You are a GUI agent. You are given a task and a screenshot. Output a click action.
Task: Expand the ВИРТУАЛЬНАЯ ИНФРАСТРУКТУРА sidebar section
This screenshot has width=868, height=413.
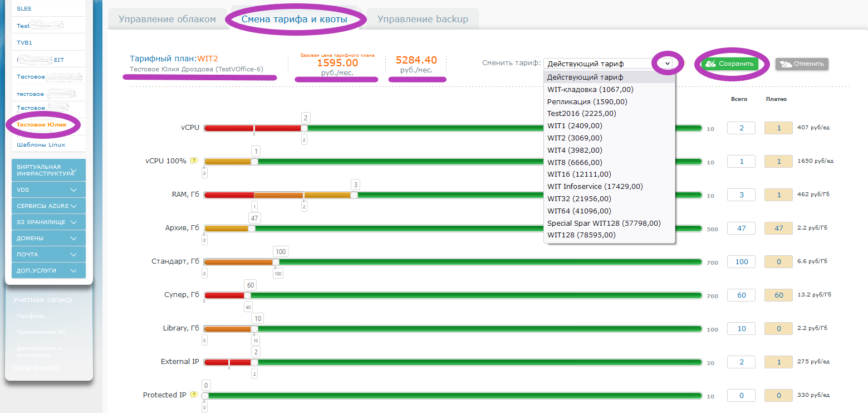click(48, 170)
